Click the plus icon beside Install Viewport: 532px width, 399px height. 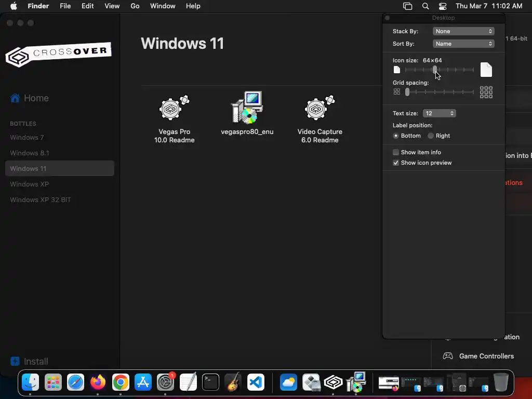click(15, 362)
